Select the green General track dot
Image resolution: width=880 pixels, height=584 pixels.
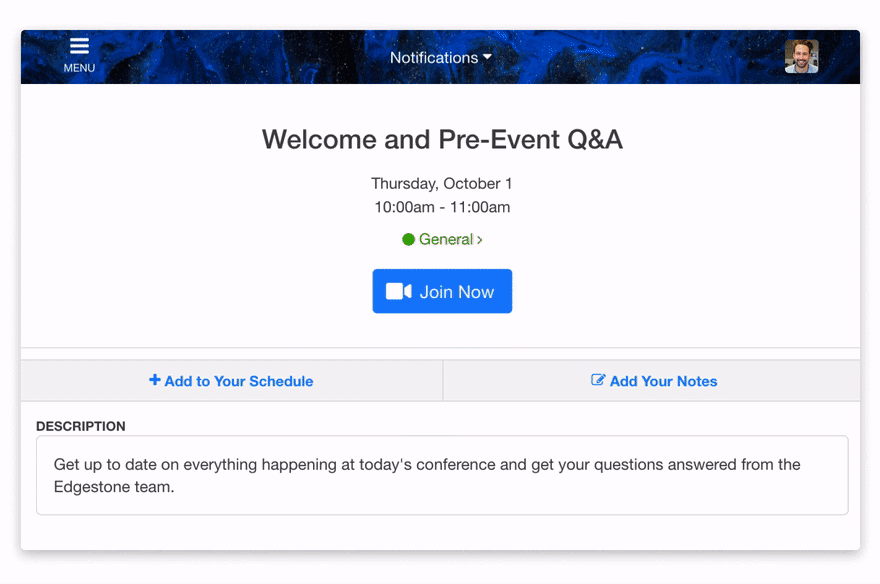[x=408, y=240]
